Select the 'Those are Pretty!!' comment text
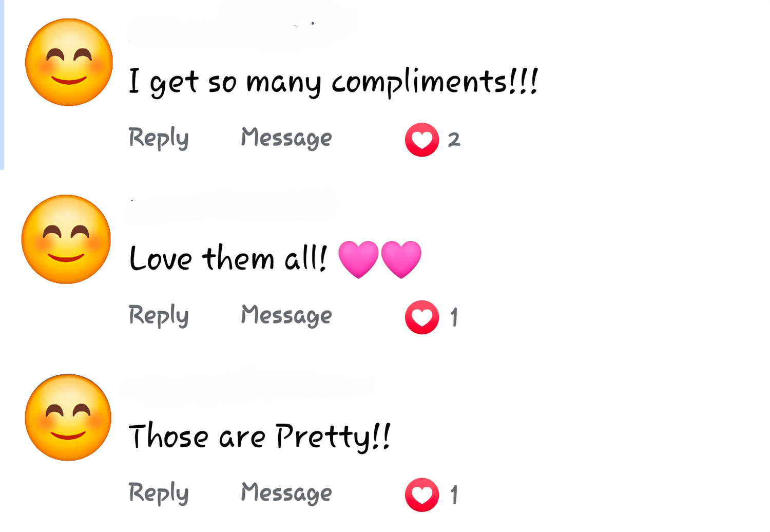The image size is (770, 532). [260, 437]
